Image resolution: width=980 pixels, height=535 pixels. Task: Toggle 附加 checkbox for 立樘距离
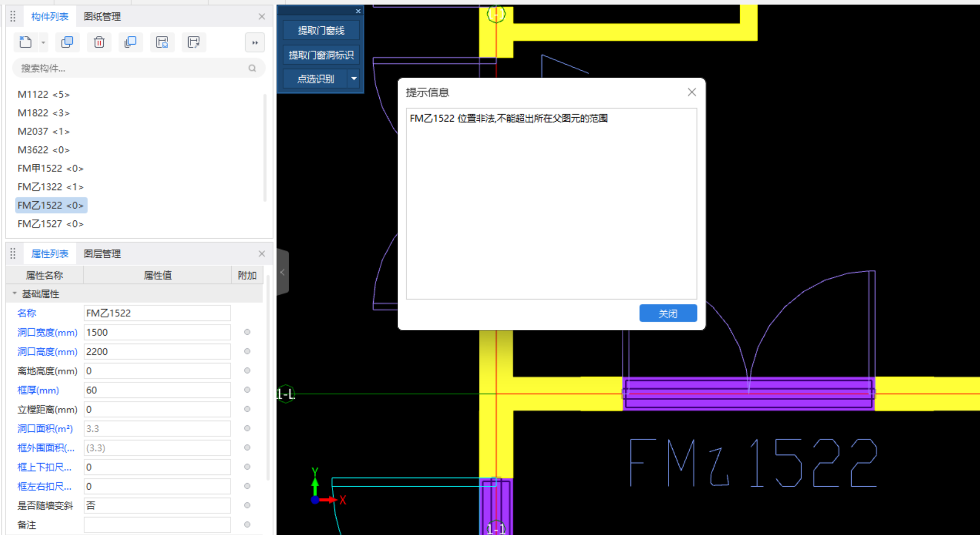247,409
